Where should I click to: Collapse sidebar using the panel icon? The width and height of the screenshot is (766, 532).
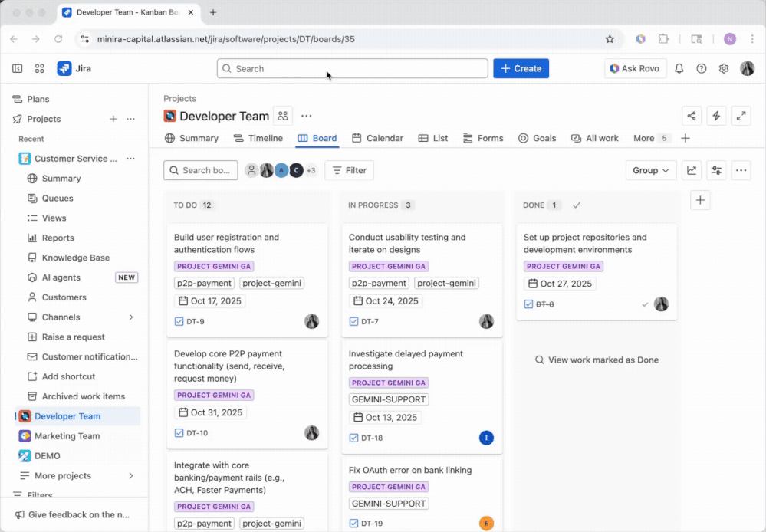pos(17,68)
